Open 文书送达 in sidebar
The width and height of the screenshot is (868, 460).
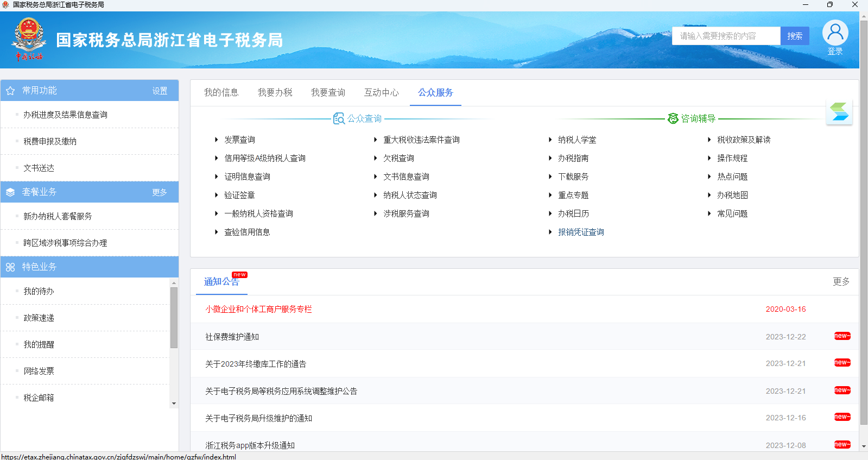[39, 168]
